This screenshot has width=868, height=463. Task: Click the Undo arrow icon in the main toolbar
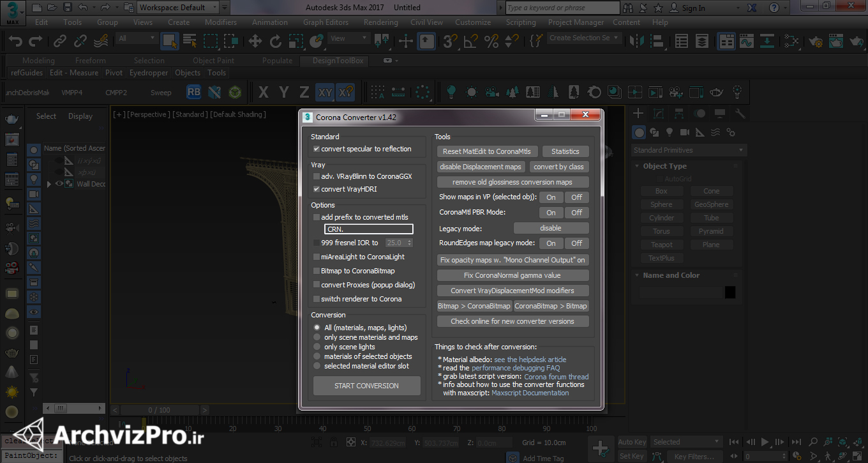pyautogui.click(x=15, y=41)
